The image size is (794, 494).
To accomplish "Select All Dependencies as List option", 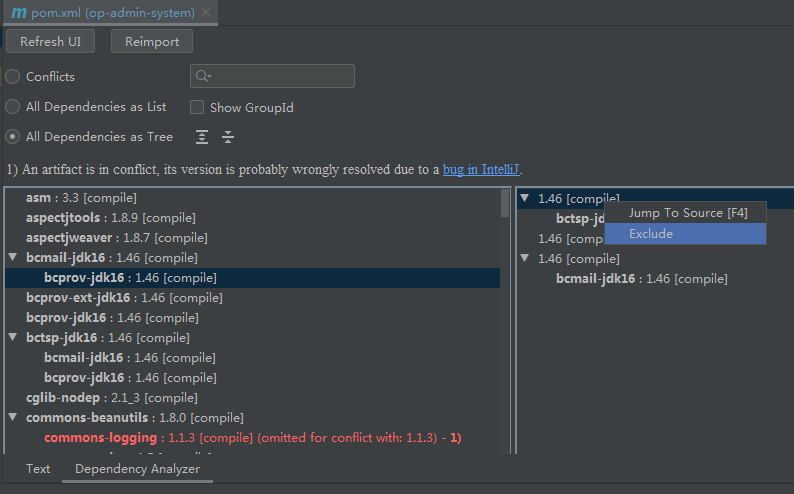I will tap(13, 107).
